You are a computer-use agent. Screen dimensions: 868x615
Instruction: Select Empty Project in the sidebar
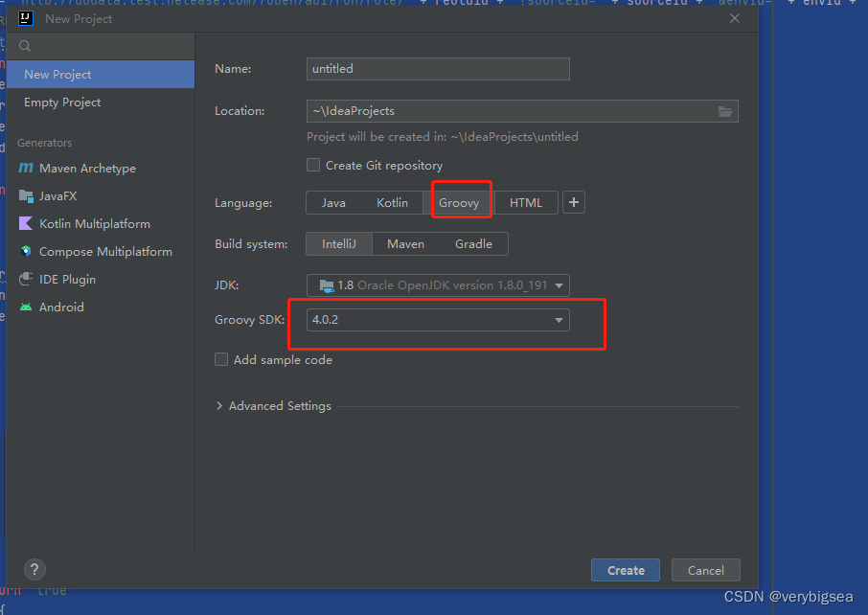(101, 102)
